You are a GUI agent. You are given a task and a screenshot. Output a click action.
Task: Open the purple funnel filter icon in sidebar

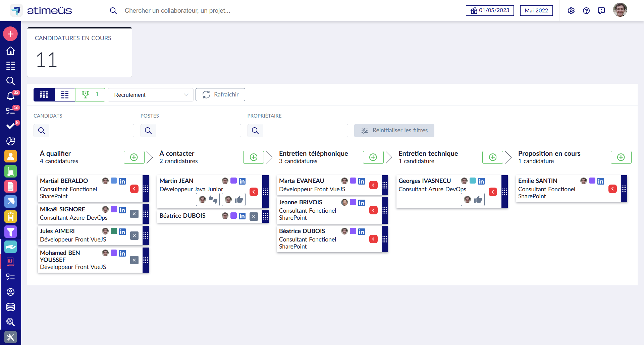11,232
